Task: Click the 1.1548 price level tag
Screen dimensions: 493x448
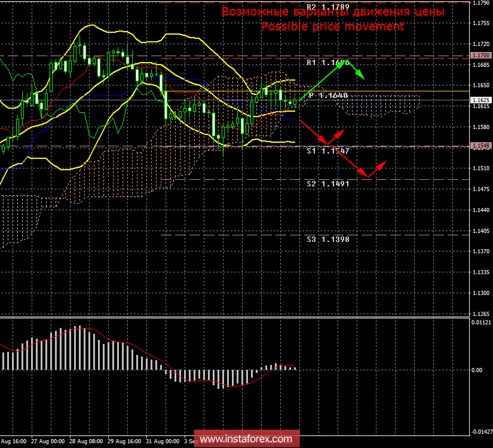Action: 480,146
